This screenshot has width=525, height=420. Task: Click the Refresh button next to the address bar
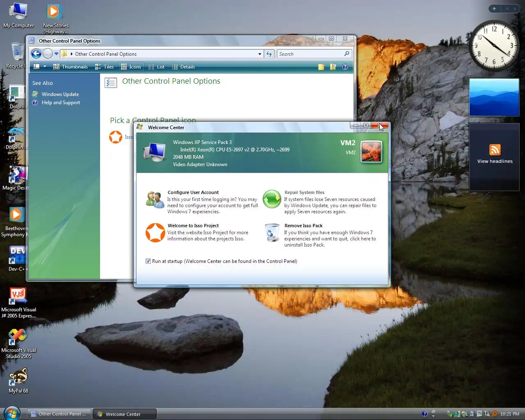click(x=269, y=54)
